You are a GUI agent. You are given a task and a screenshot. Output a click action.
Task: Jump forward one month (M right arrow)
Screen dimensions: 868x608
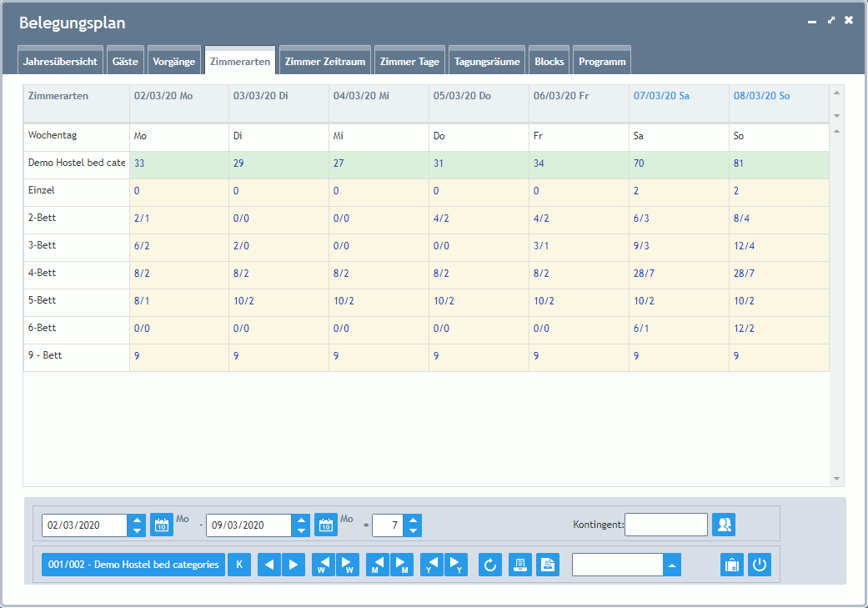pyautogui.click(x=402, y=565)
